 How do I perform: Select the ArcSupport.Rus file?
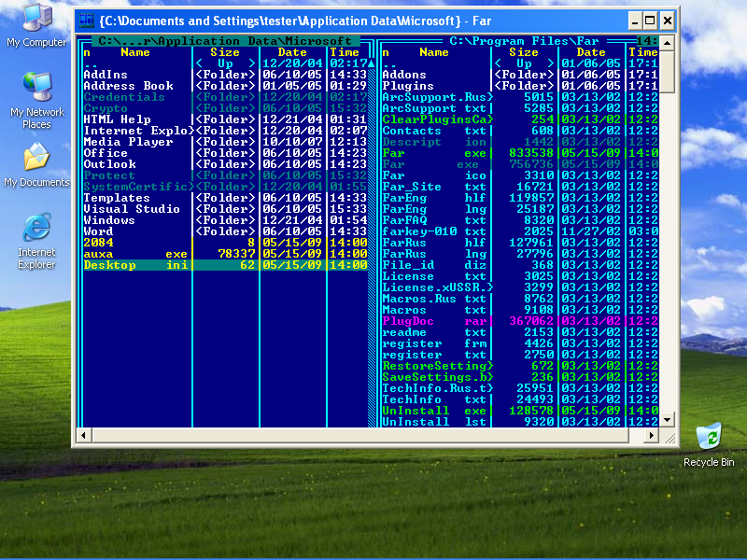point(520,97)
